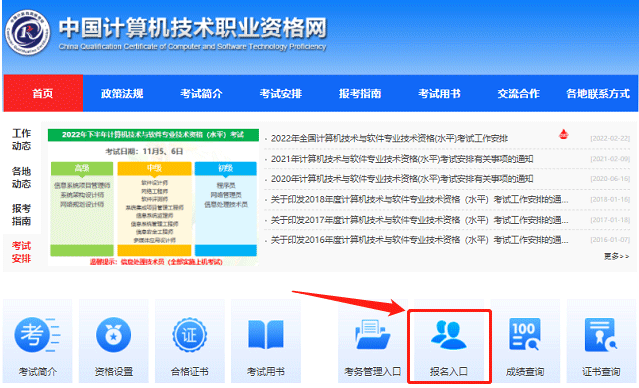This screenshot has height=388, width=639.
Task: Open the 证书查询 certificate icon
Action: [x=601, y=335]
